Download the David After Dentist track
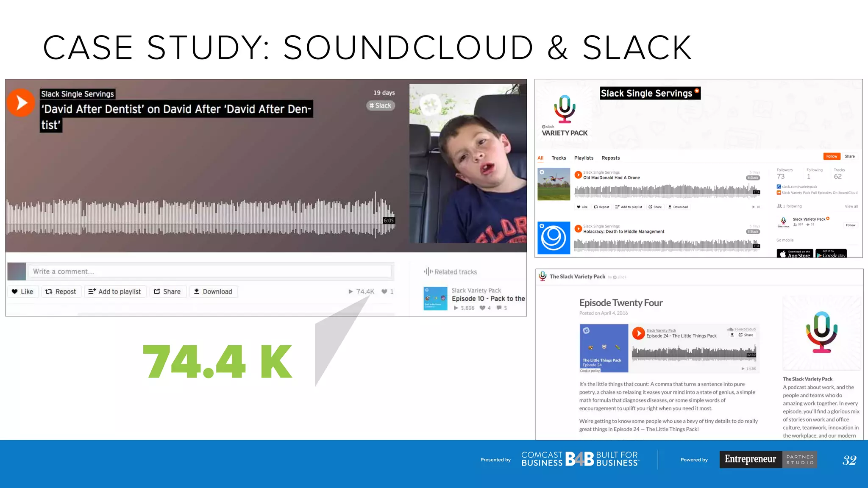This screenshot has width=868, height=488. pos(213,291)
